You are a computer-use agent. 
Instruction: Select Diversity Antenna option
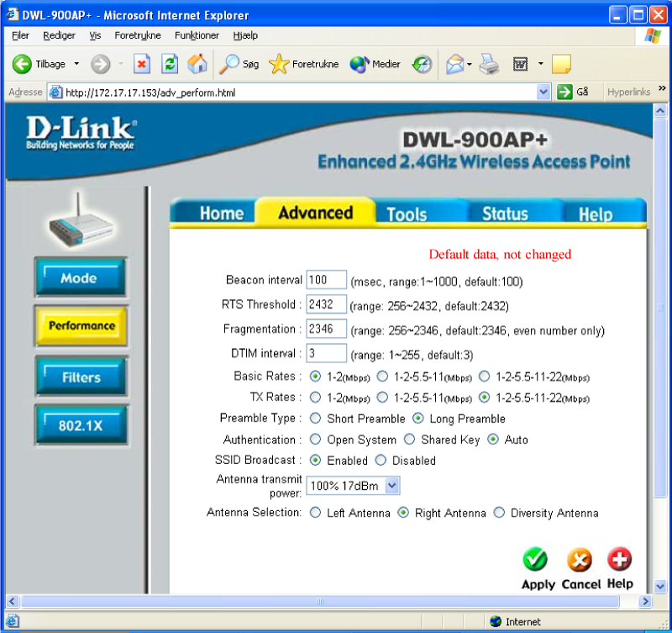pyautogui.click(x=499, y=513)
